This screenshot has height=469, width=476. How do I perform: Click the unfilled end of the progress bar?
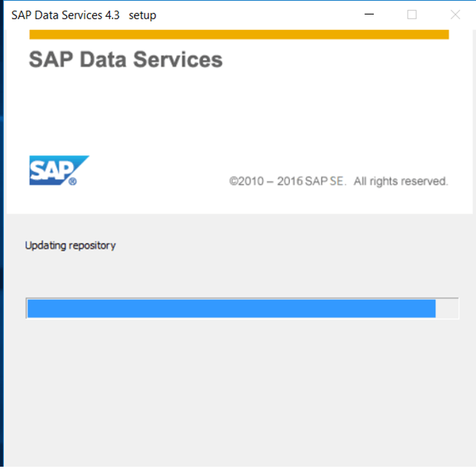click(447, 308)
